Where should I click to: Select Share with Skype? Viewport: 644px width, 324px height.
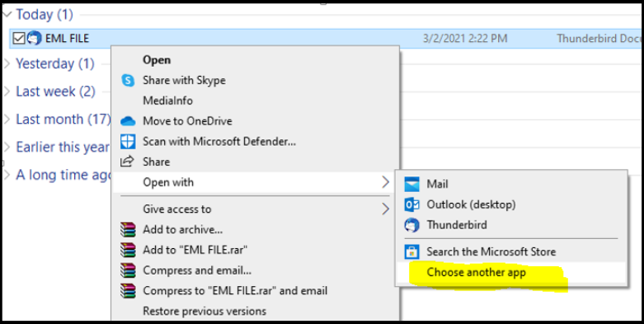click(x=184, y=80)
